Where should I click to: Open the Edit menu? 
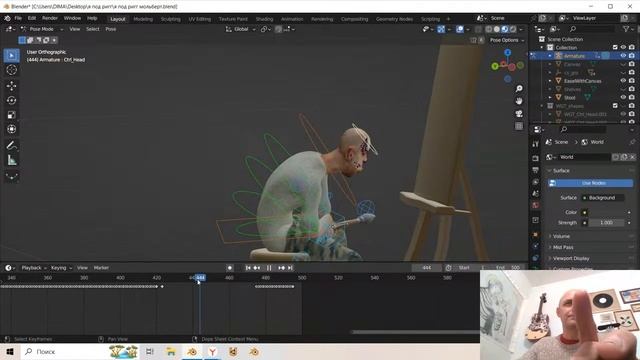[x=32, y=18]
